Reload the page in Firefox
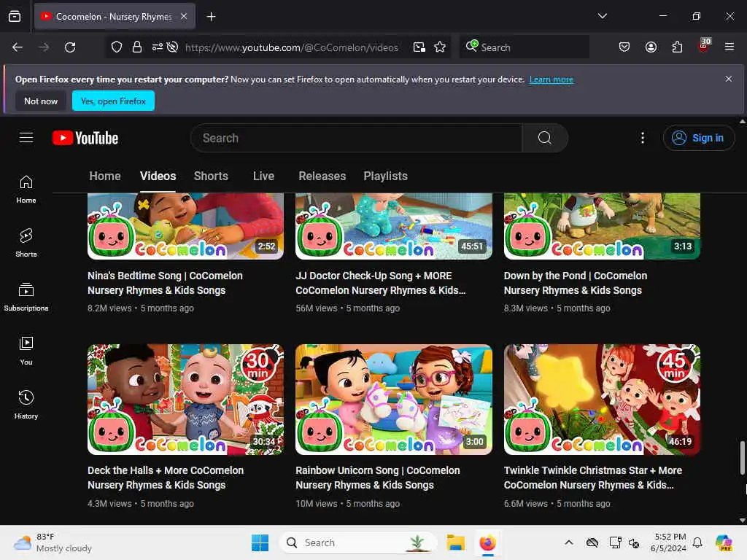The height and width of the screenshot is (560, 747). [70, 47]
